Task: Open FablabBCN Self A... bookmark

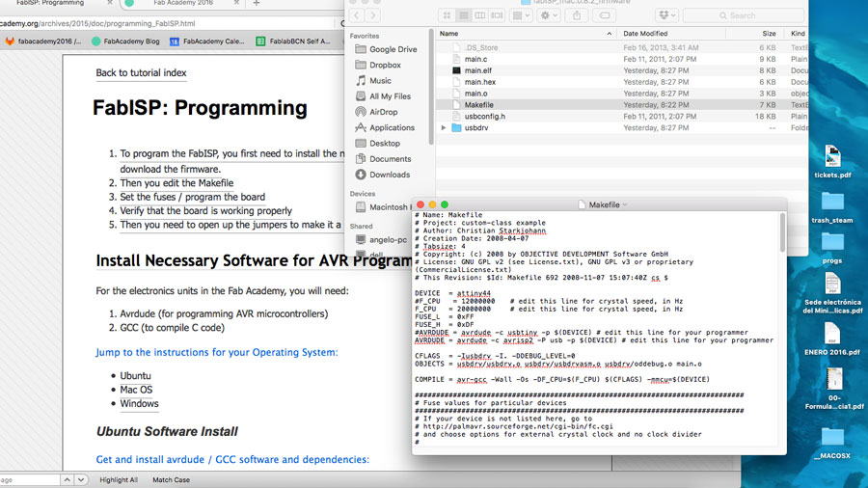Action: pyautogui.click(x=293, y=41)
